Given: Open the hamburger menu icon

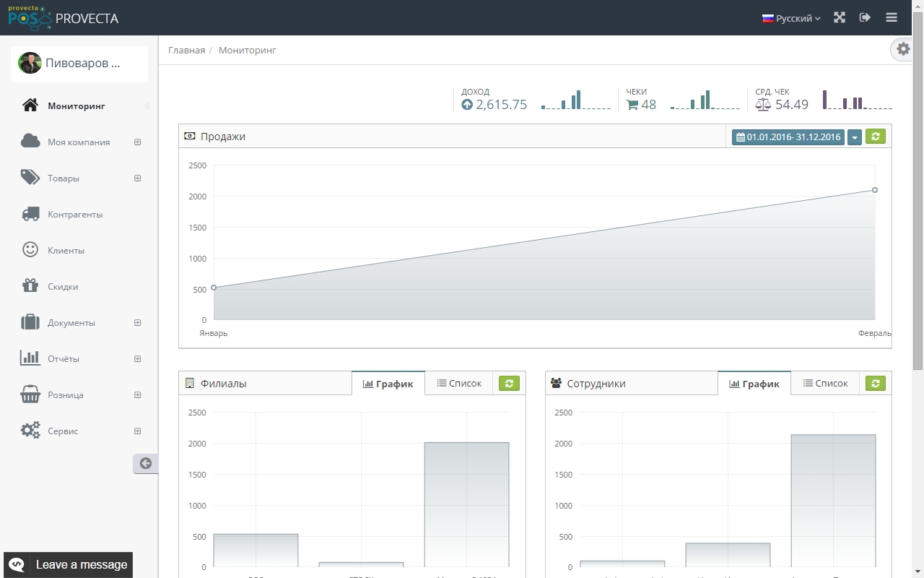Looking at the screenshot, I should 892,18.
